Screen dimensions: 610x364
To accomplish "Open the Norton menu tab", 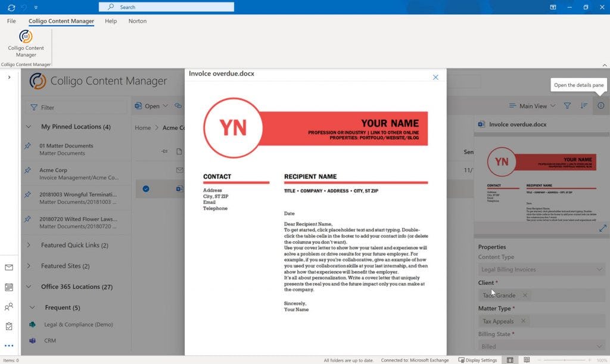I will 137,21.
